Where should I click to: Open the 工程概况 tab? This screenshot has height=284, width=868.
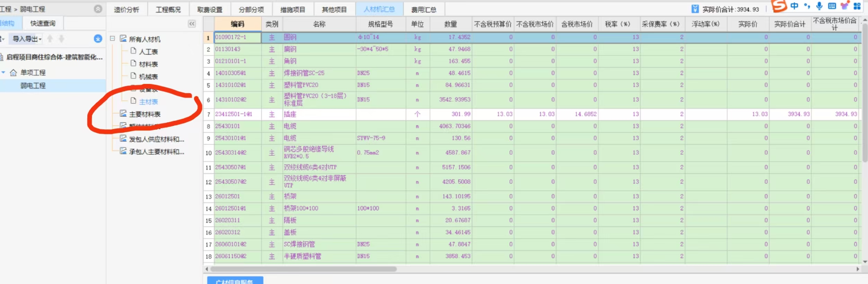click(168, 9)
